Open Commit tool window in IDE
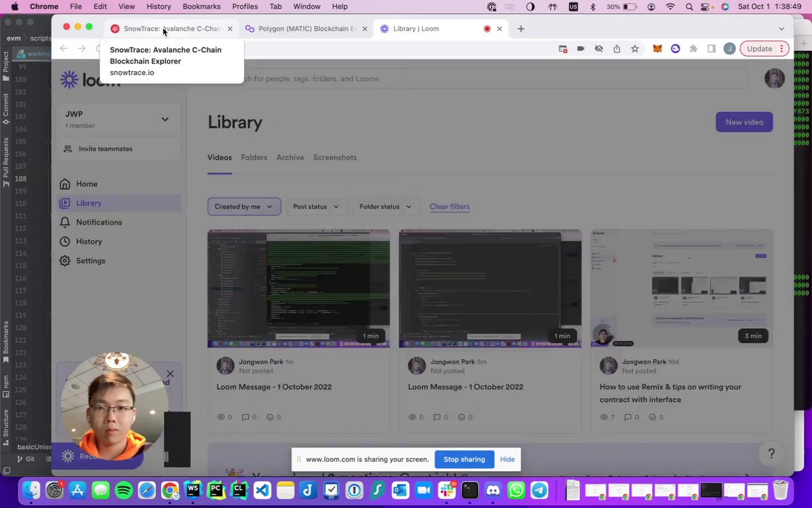 6,109
